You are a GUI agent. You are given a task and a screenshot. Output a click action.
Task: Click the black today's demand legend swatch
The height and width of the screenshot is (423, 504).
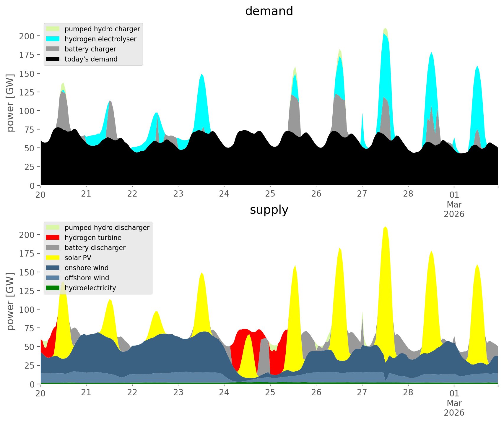[53, 59]
